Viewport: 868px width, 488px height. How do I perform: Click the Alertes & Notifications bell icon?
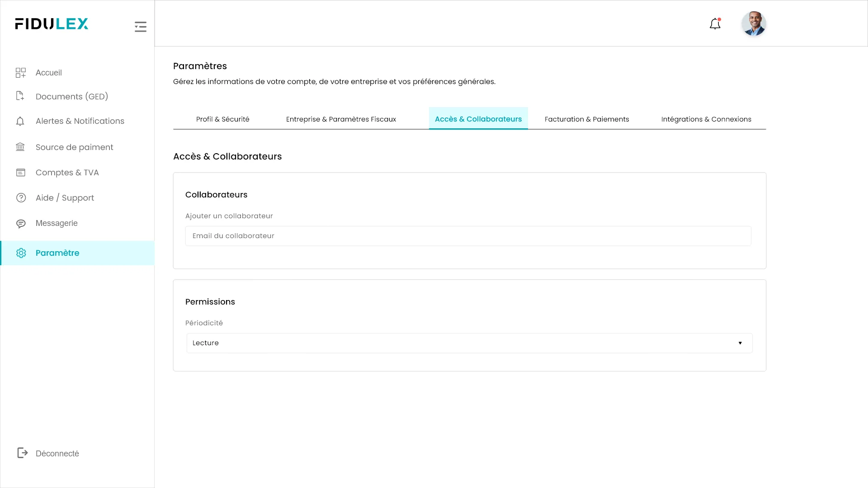point(20,121)
